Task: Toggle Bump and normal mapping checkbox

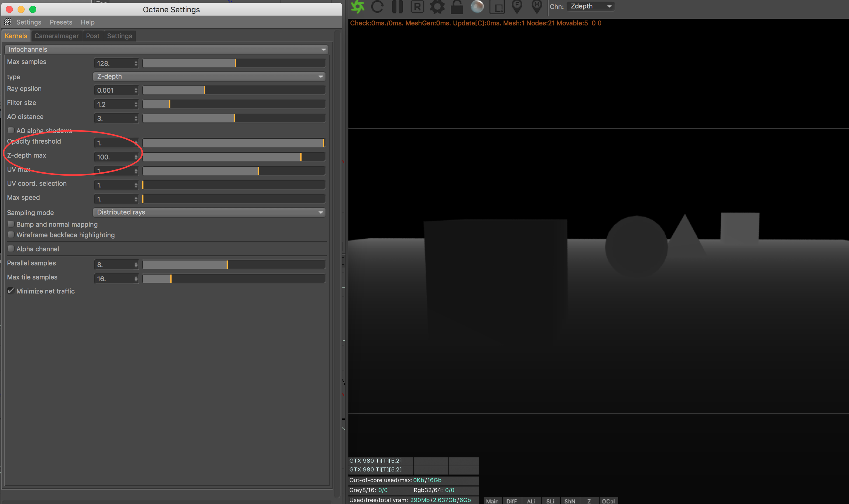Action: (11, 224)
